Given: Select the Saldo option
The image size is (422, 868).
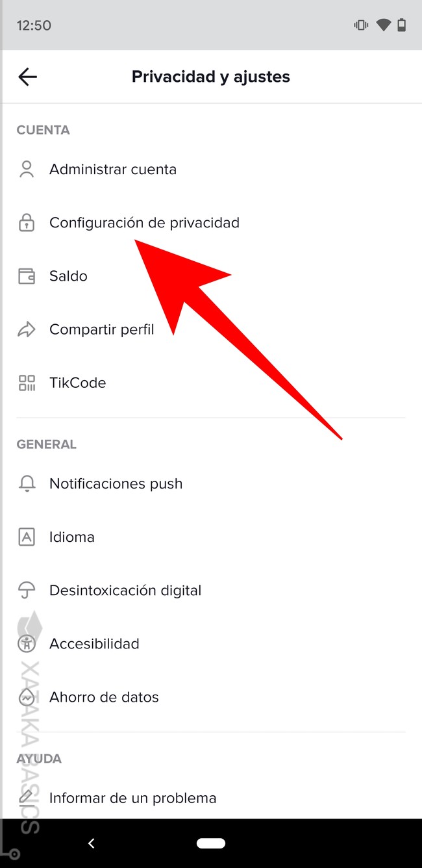Looking at the screenshot, I should [68, 276].
